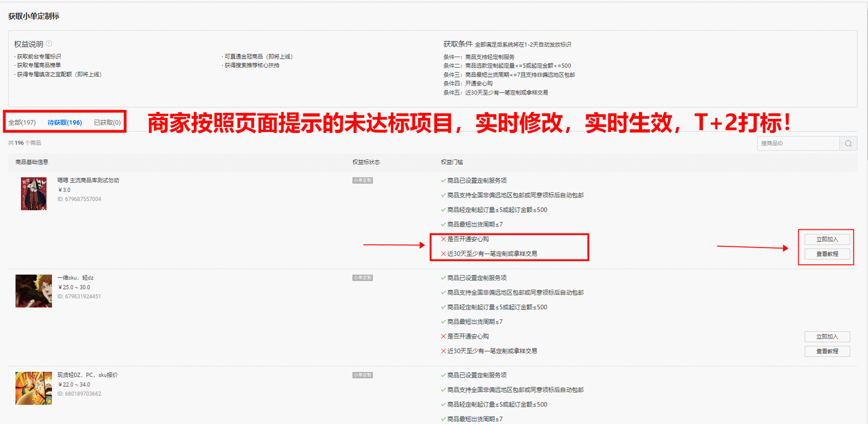Click 共196个商品 count text
868x424 pixels.
(25, 143)
